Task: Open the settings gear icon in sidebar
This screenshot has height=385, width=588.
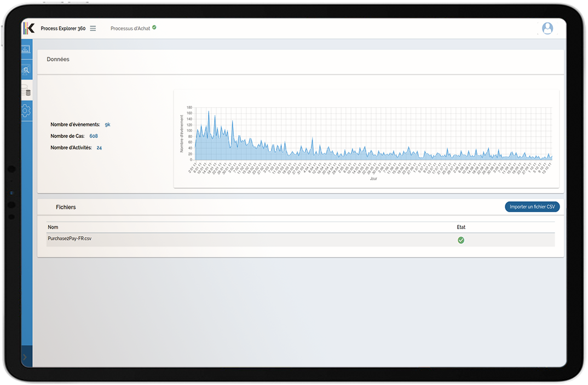Action: [26, 111]
